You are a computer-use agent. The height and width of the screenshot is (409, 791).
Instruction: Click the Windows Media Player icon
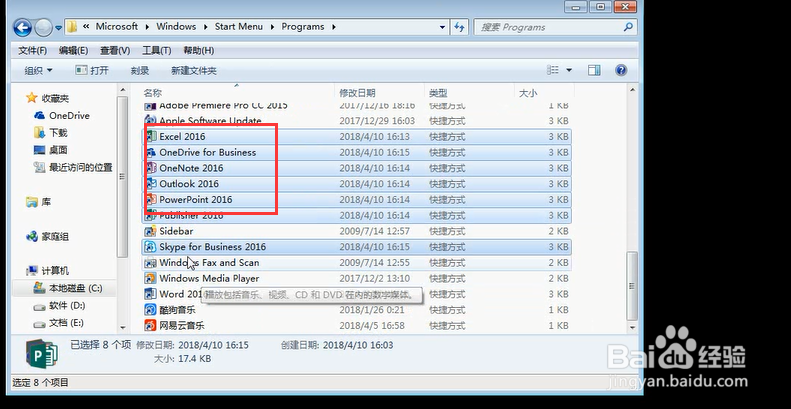pos(150,278)
